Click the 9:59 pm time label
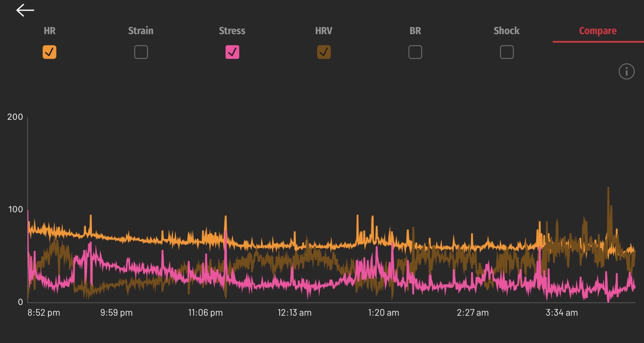Image resolution: width=644 pixels, height=343 pixels. pyautogui.click(x=116, y=313)
